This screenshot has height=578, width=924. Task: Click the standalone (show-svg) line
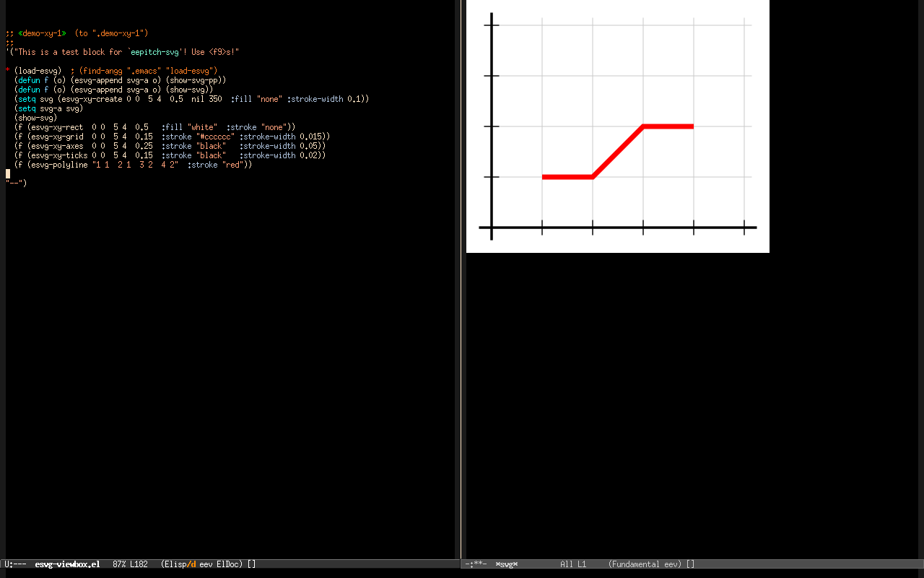(36, 118)
